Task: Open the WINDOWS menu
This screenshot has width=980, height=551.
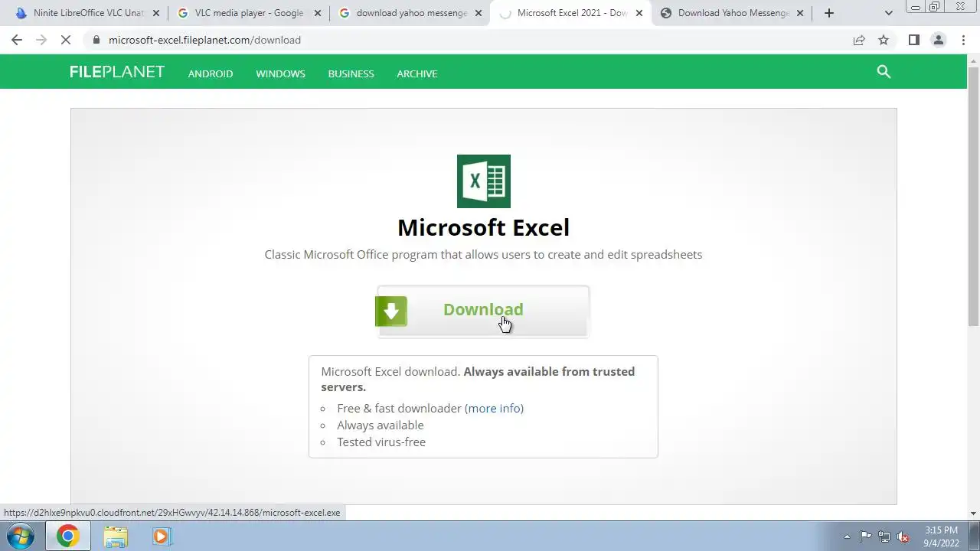Action: (x=280, y=73)
